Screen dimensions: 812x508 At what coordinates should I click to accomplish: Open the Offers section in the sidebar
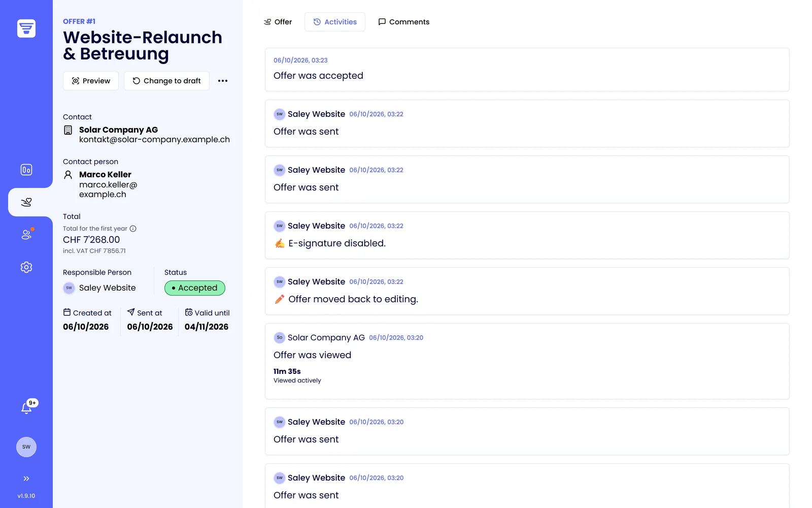coord(26,202)
